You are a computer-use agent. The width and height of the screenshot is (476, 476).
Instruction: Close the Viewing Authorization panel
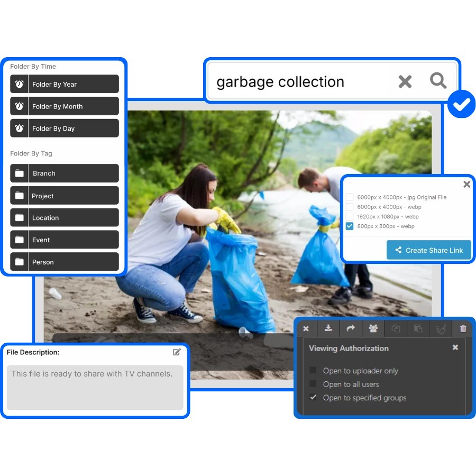(455, 347)
